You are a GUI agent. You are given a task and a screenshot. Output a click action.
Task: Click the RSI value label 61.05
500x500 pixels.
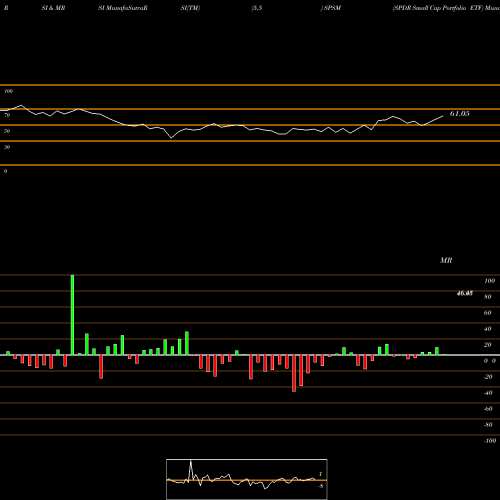click(x=459, y=114)
